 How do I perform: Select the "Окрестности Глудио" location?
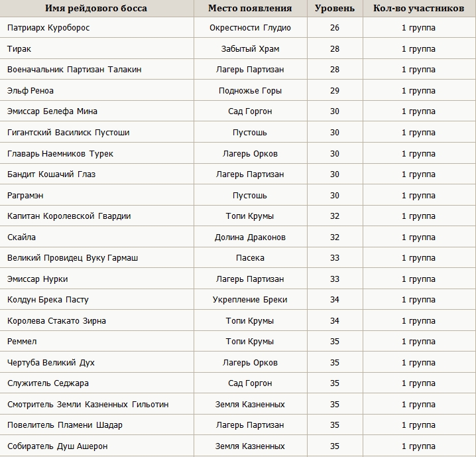(x=250, y=28)
